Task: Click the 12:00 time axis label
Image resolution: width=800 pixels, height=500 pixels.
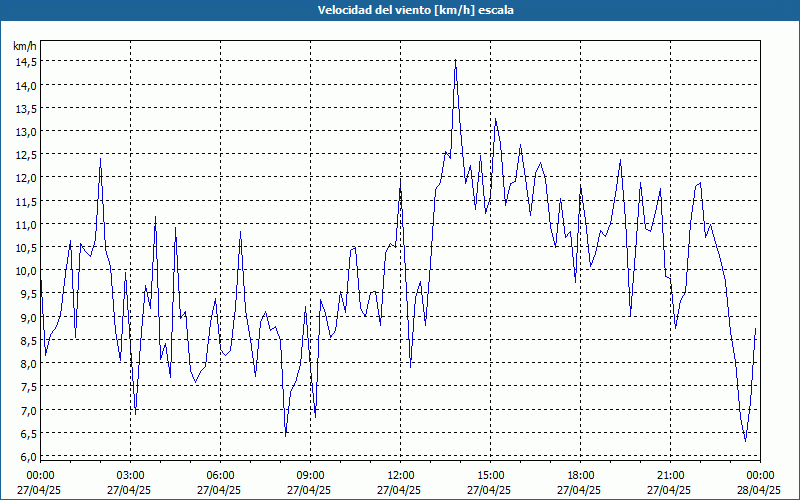Action: (401, 476)
